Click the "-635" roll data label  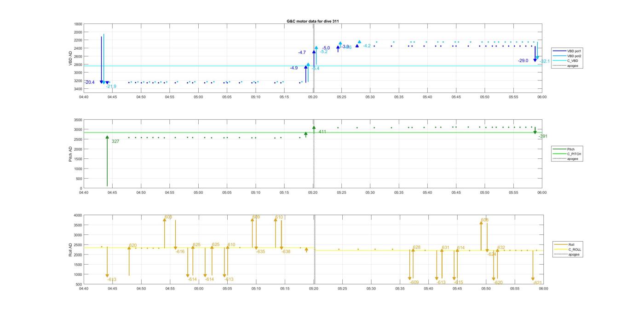tap(260, 252)
